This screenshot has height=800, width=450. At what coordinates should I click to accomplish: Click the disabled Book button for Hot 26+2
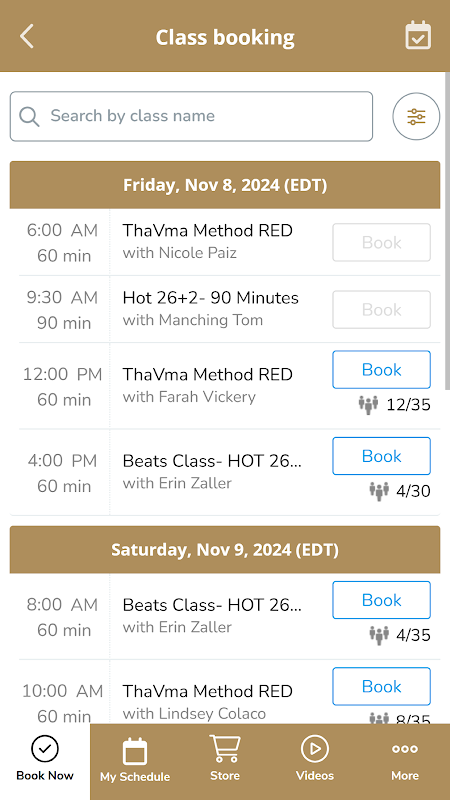pos(382,310)
